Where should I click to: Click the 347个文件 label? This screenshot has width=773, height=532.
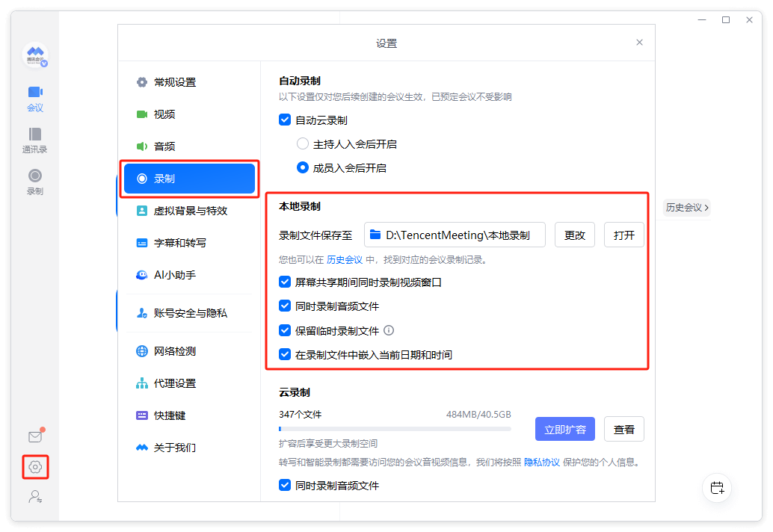point(301,414)
